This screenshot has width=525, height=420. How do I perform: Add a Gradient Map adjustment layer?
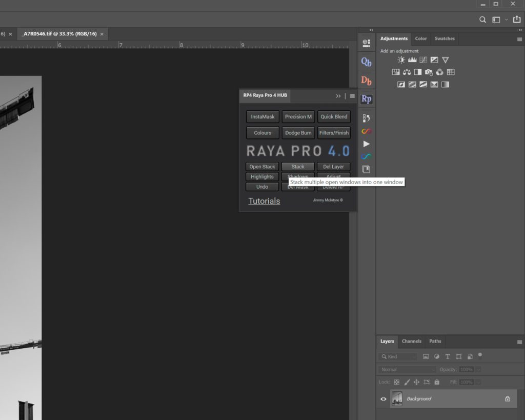click(446, 85)
